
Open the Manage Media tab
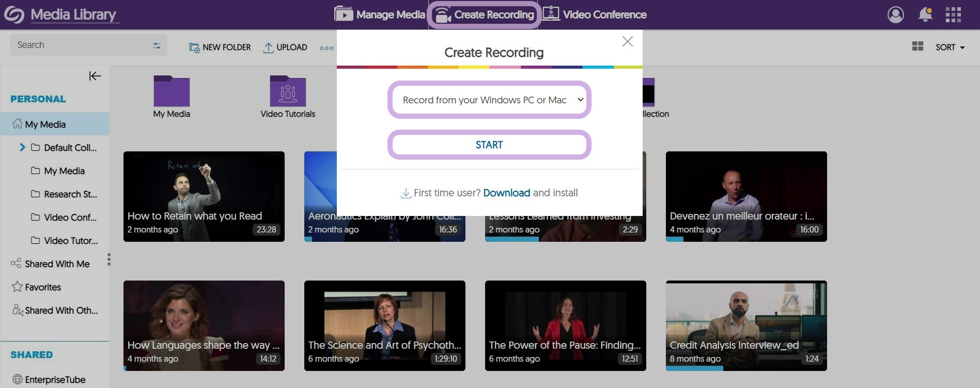[x=380, y=14]
